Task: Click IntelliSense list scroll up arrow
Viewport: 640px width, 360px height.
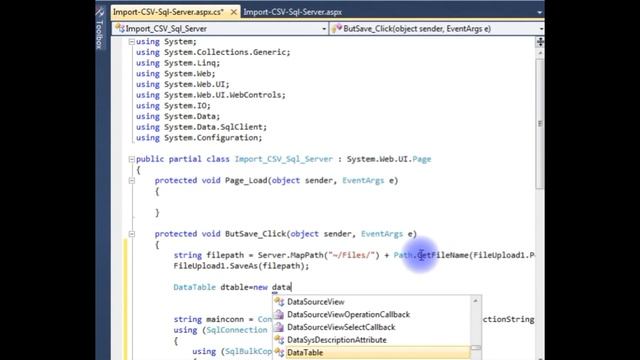Action: [x=476, y=301]
